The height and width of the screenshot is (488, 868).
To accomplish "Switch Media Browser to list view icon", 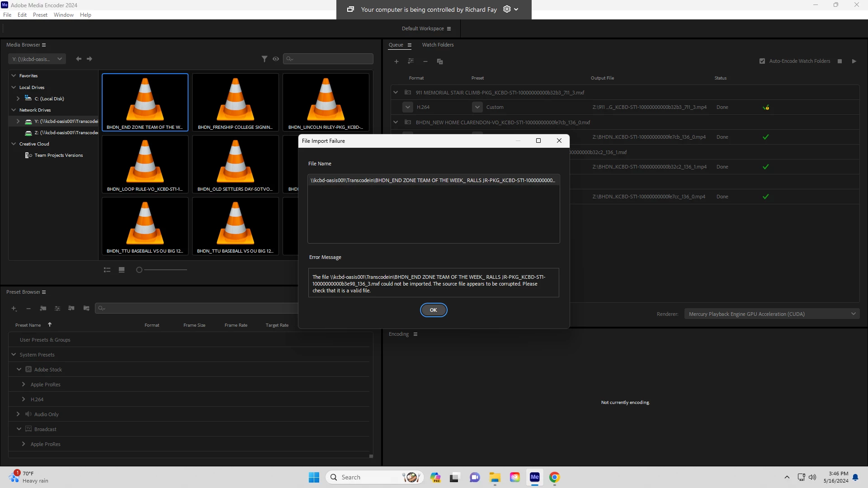I will coord(107,270).
